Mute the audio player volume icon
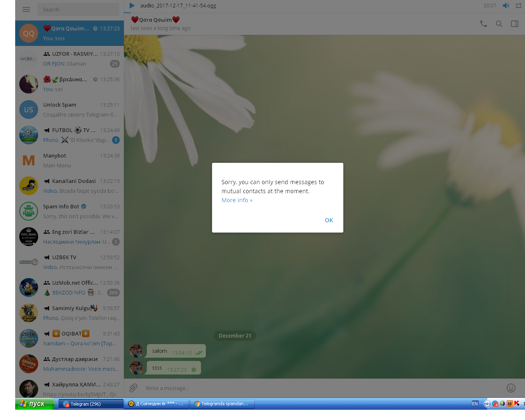This screenshot has width=525, height=420. pyautogui.click(x=506, y=6)
